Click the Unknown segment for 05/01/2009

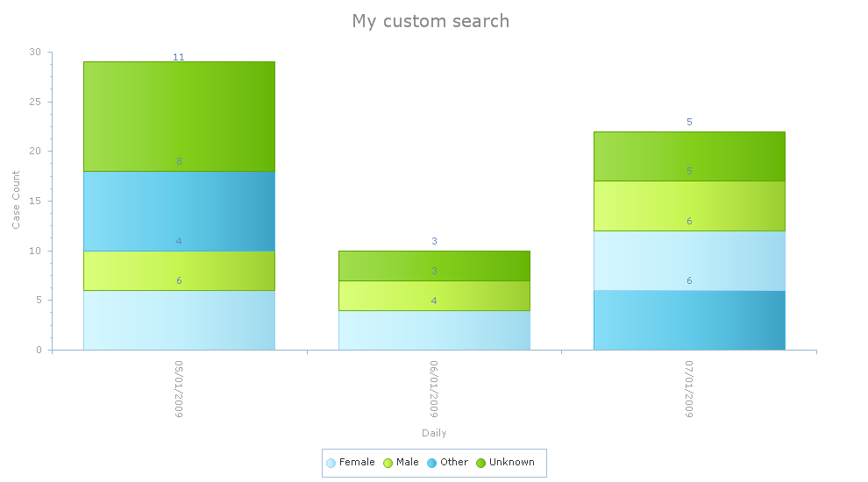(179, 116)
